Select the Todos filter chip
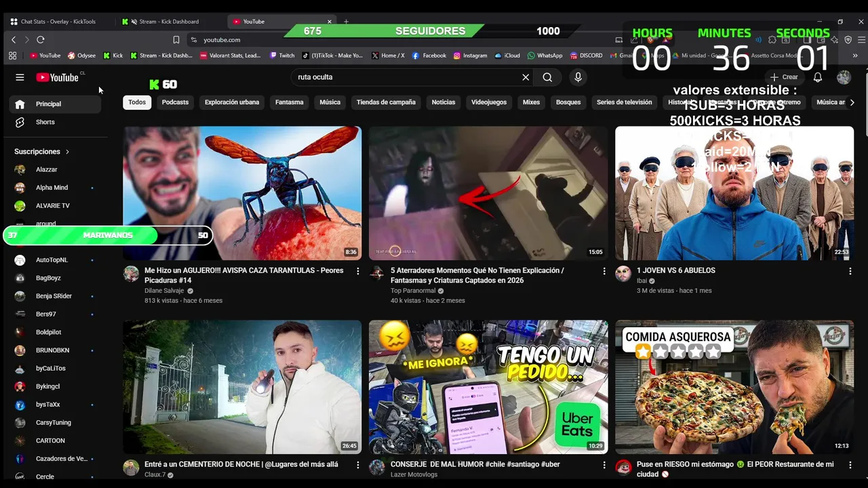Viewport: 868px width, 488px height. point(137,102)
